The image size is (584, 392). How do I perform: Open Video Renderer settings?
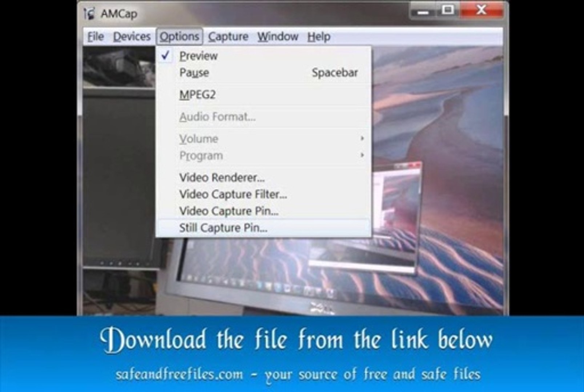264,177
